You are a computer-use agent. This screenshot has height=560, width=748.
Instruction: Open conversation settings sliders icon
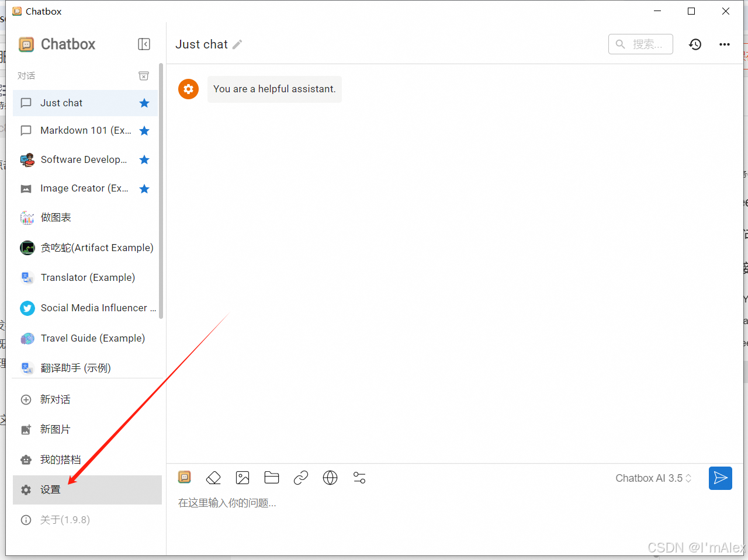(x=359, y=478)
